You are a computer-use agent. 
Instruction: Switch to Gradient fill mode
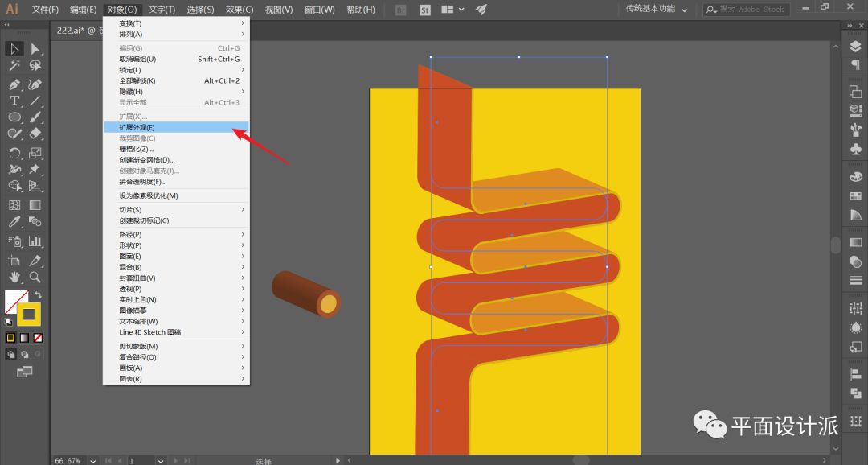(24, 337)
